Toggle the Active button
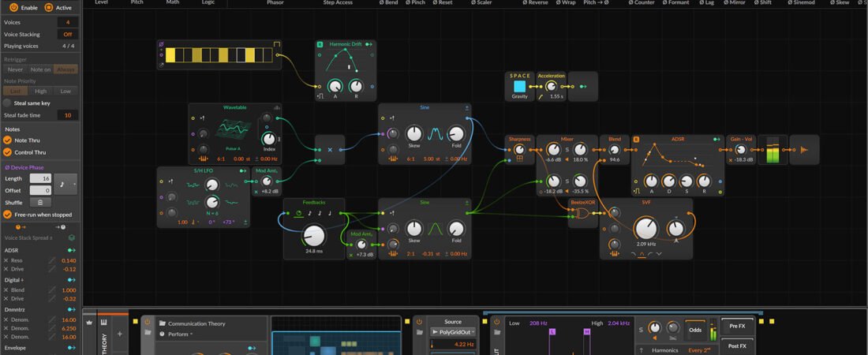868x355 pixels. click(48, 8)
